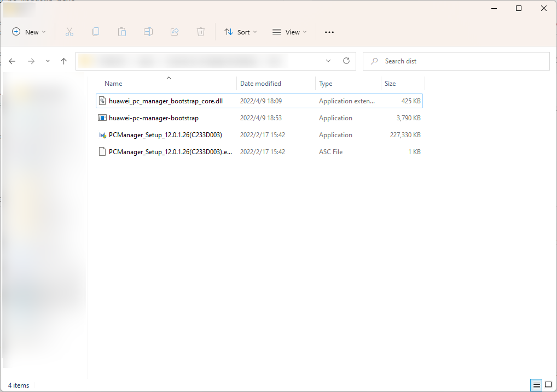Viewport: 557px width, 392px height.
Task: Click the Paste clipboard icon
Action: coord(122,32)
